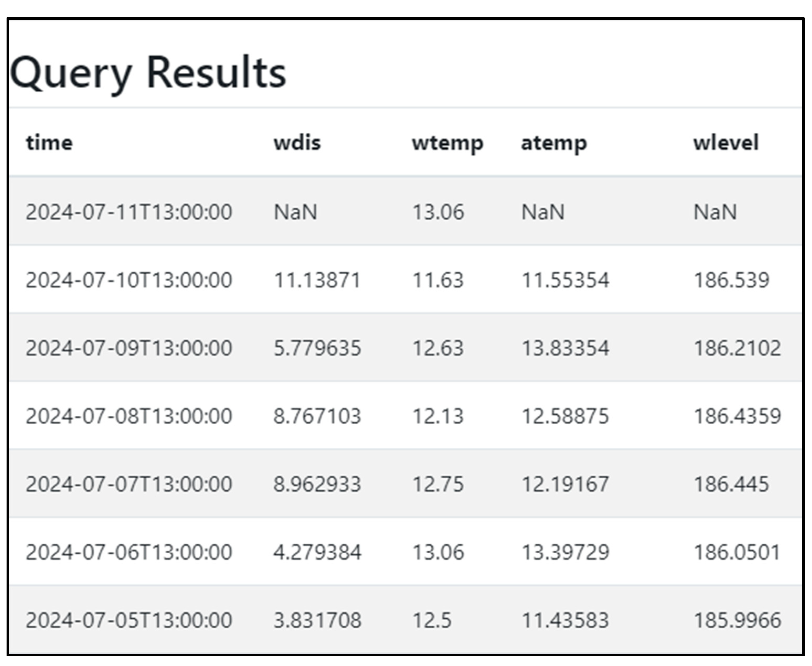
Task: Click the Query Results heading
Action: coord(148,73)
